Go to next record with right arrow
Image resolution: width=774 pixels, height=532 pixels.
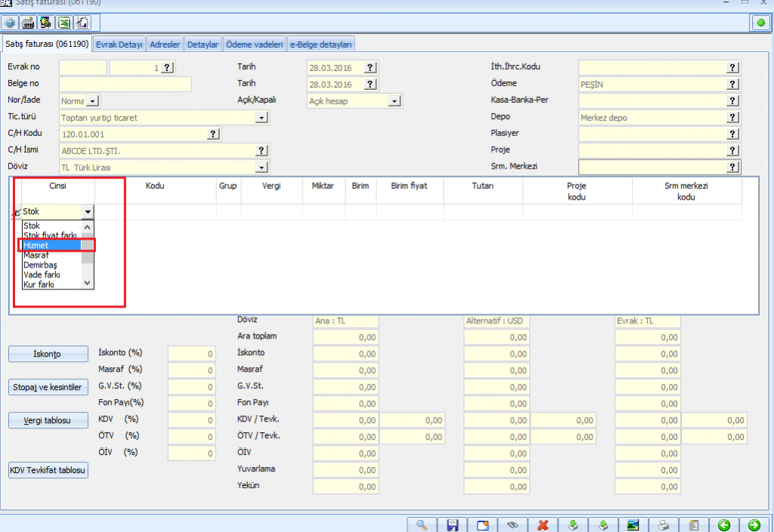754,524
